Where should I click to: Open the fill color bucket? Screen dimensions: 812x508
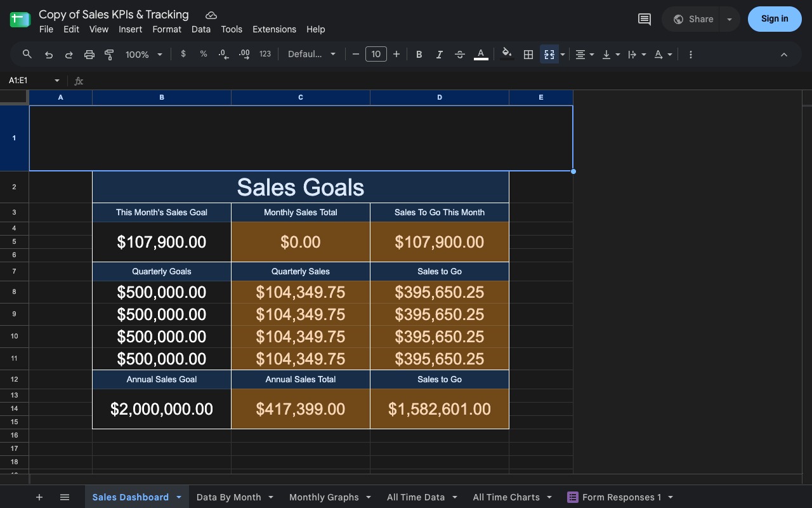tap(506, 55)
